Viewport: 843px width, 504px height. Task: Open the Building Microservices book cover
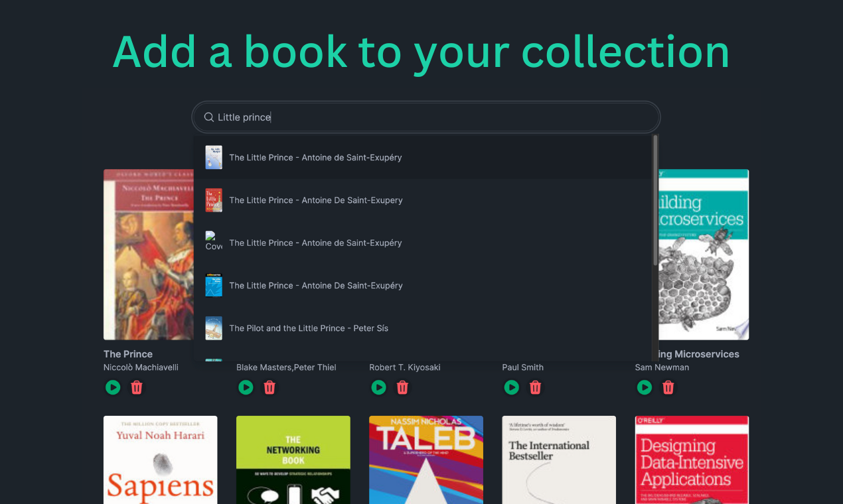(x=702, y=255)
